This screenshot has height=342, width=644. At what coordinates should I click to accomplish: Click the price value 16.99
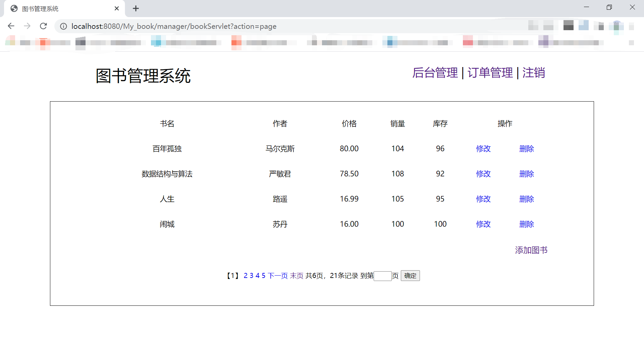(x=349, y=199)
